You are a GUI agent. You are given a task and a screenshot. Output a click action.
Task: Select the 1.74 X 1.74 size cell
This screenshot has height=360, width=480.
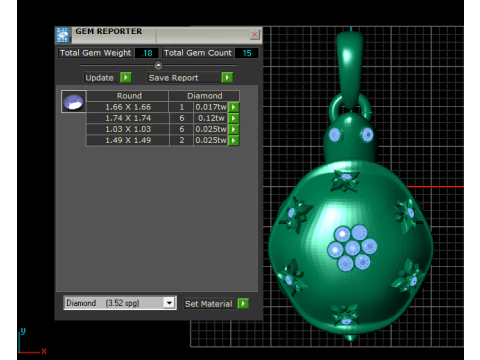[x=128, y=118]
